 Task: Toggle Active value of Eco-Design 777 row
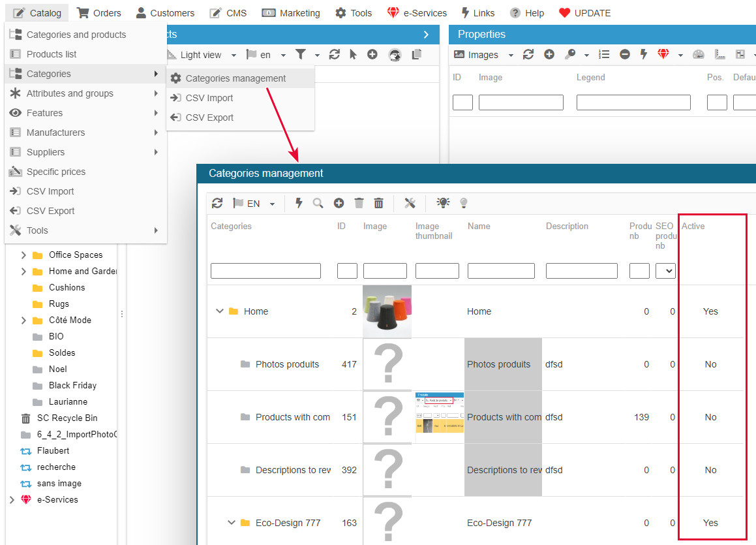pos(710,523)
